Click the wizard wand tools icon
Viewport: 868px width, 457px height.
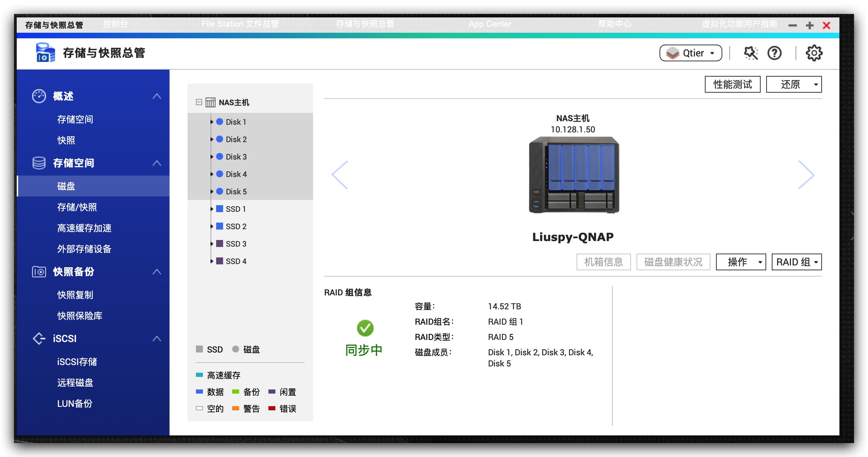[751, 53]
